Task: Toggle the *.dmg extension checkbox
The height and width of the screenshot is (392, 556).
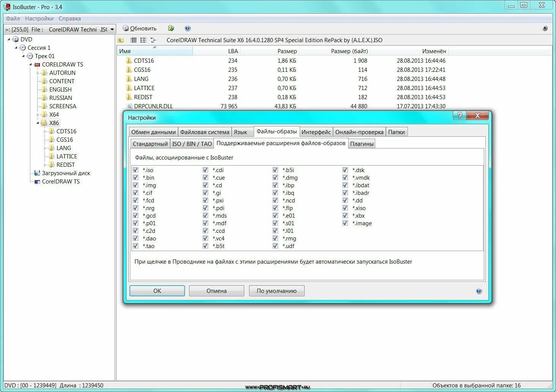Action: (x=275, y=177)
